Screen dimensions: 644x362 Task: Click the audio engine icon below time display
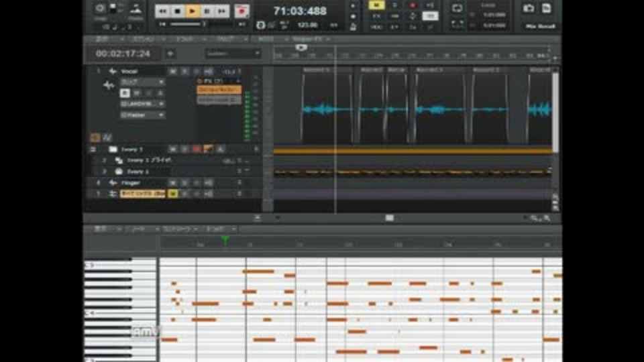click(x=260, y=25)
